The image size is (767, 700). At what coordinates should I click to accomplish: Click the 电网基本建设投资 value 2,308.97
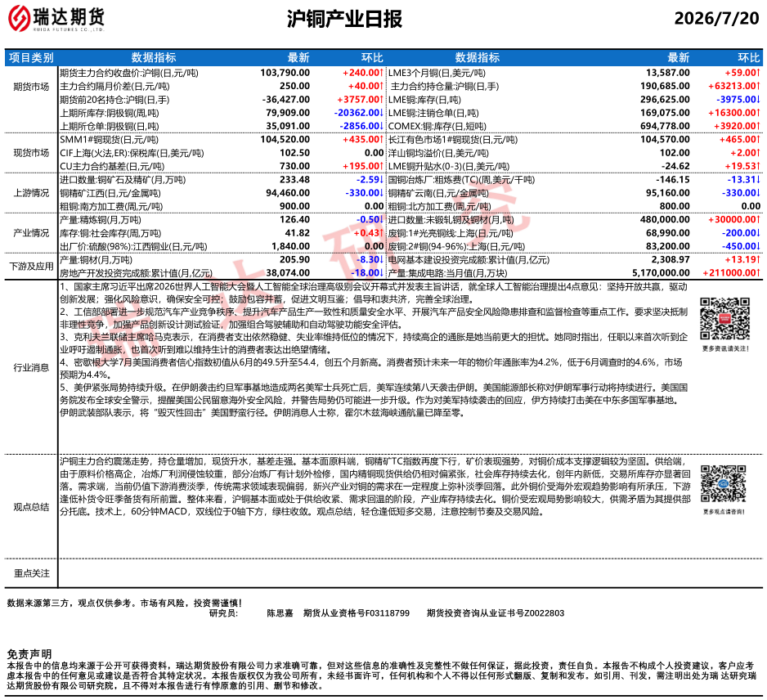(x=671, y=260)
